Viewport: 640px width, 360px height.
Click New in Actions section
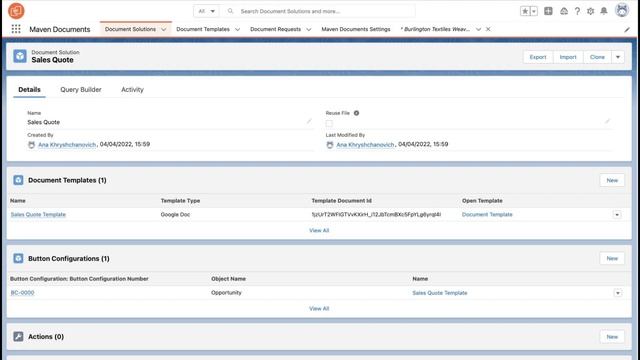(x=612, y=337)
